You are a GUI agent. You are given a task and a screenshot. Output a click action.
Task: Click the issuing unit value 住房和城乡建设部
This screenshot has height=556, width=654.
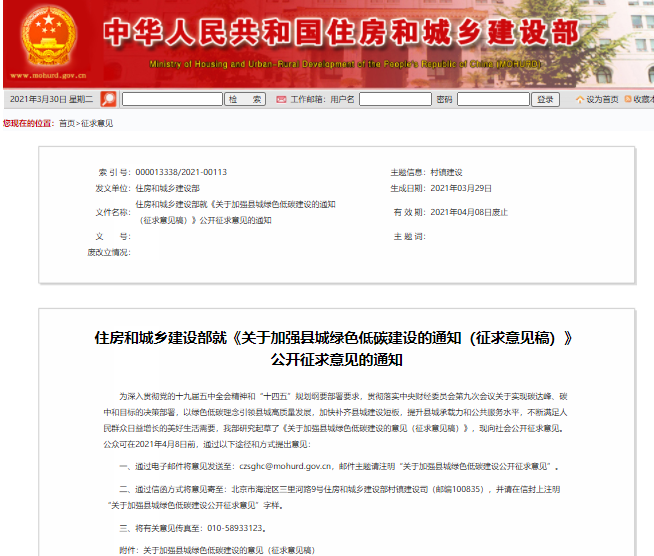click(x=168, y=189)
